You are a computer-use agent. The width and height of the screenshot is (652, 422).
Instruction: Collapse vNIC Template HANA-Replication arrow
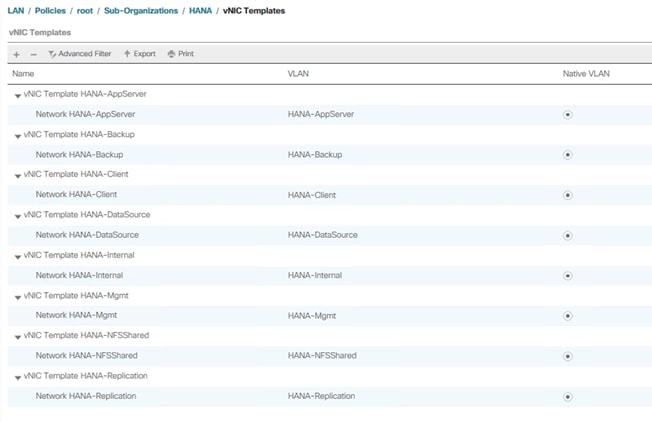pyautogui.click(x=17, y=378)
